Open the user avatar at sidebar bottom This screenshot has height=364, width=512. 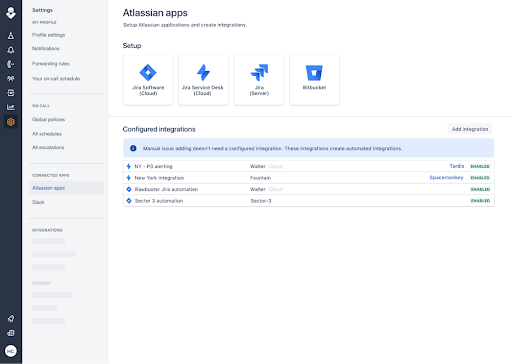tap(11, 351)
